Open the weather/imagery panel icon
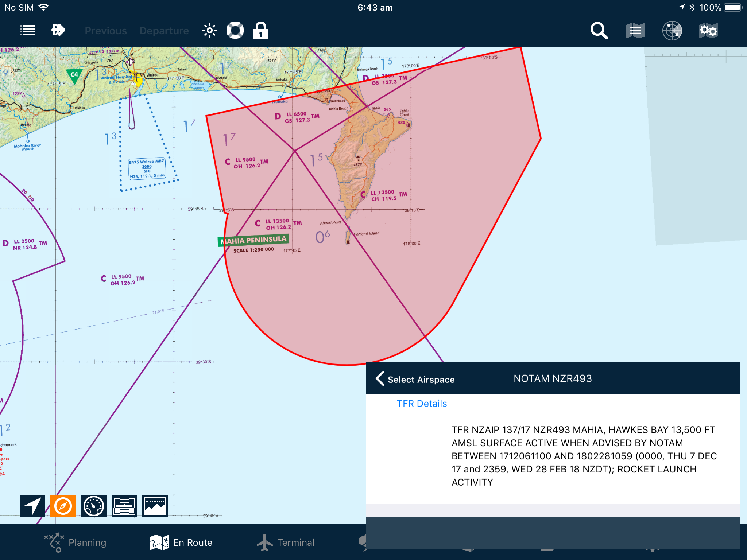The height and width of the screenshot is (560, 747). [155, 505]
